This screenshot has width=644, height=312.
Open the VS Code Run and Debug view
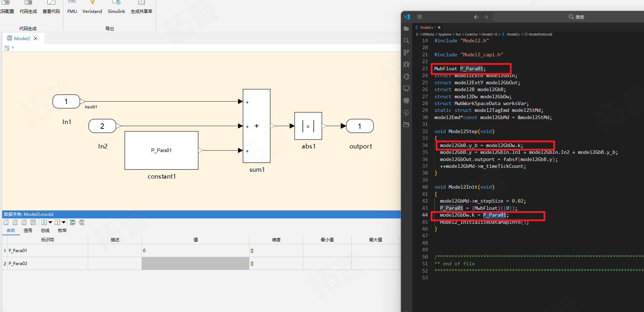pyautogui.click(x=406, y=65)
